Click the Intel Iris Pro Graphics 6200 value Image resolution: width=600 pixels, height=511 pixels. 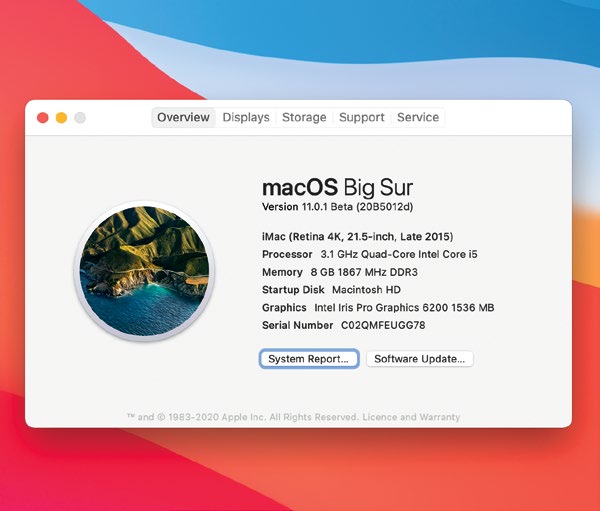tap(404, 307)
